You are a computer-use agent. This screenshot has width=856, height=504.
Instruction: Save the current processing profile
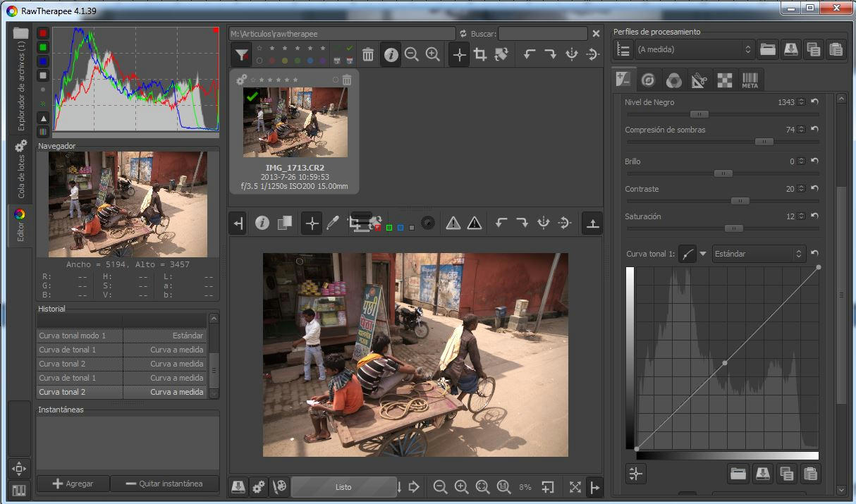pyautogui.click(x=790, y=49)
